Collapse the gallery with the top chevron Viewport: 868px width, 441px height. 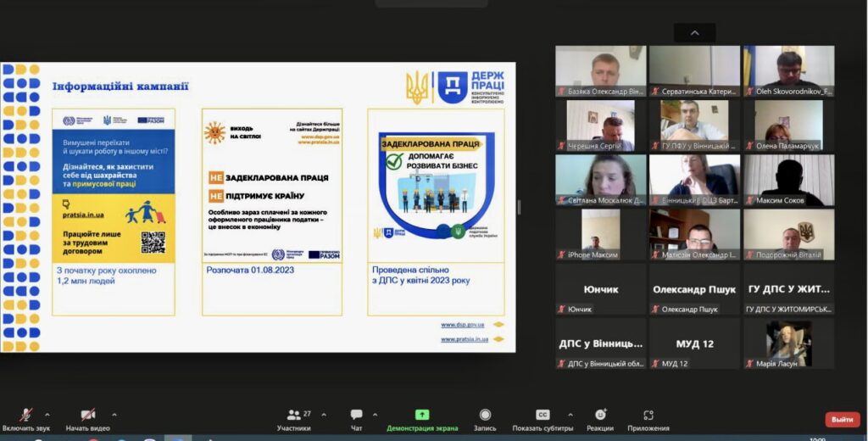point(695,33)
